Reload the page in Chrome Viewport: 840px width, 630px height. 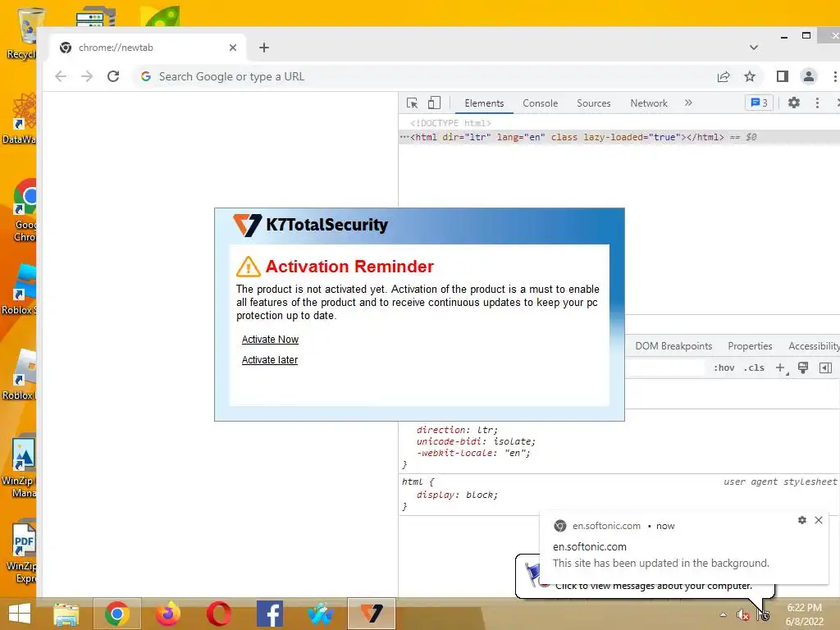pos(113,76)
